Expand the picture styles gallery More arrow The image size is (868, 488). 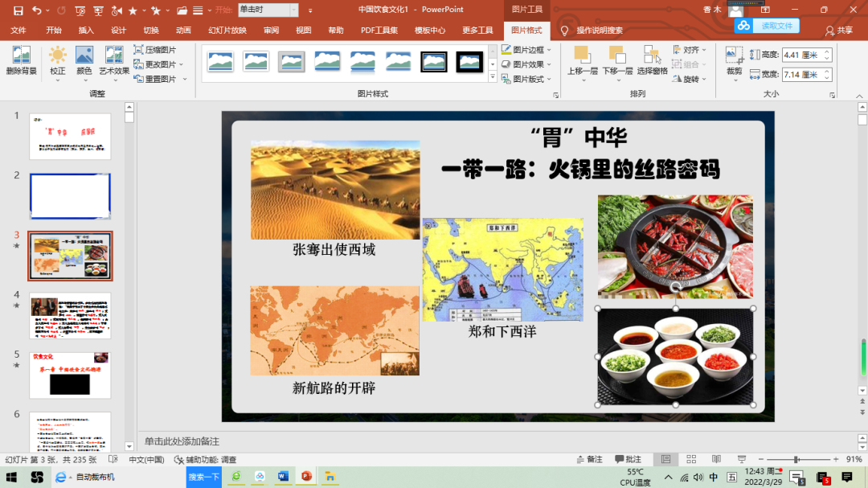coord(493,77)
